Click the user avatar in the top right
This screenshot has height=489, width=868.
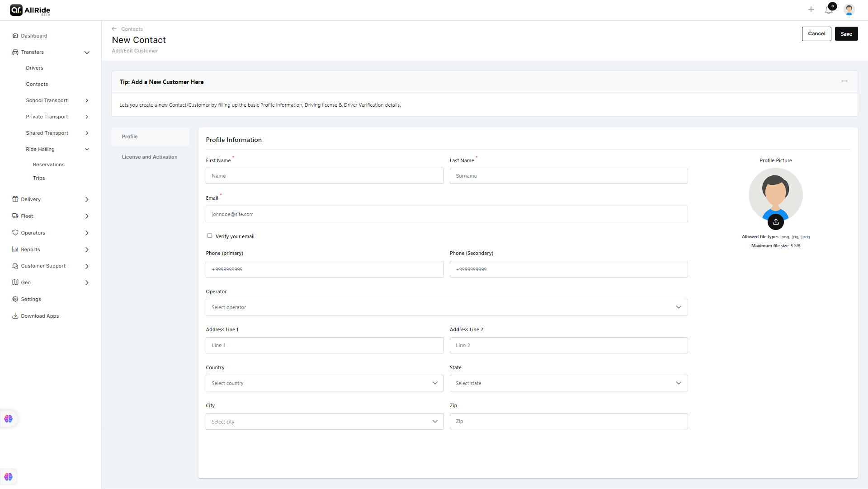pyautogui.click(x=849, y=10)
